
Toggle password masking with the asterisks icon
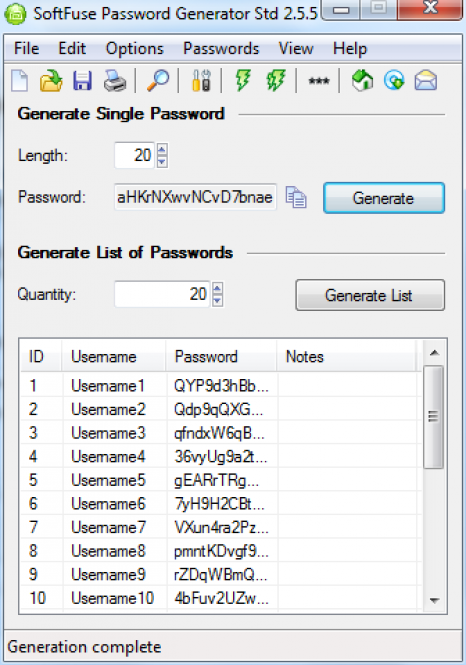click(318, 81)
